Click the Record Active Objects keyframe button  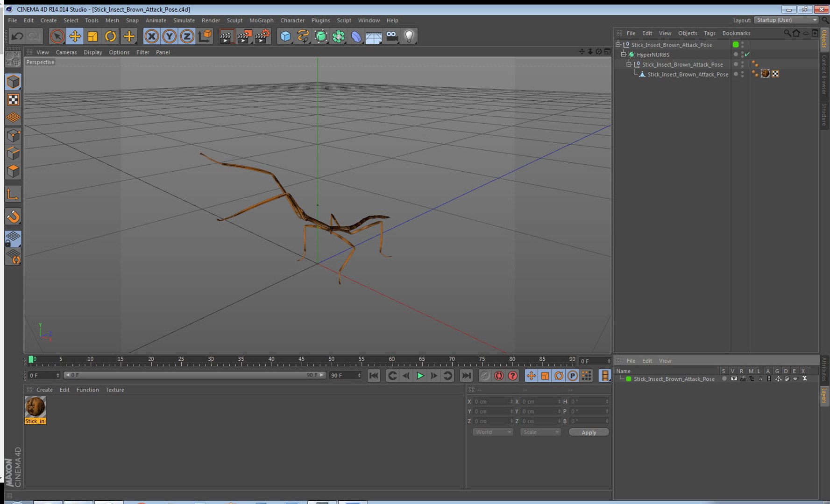pyautogui.click(x=485, y=376)
